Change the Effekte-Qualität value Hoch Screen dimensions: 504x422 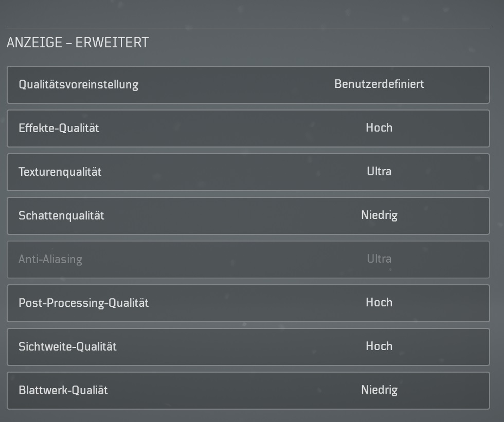point(379,127)
